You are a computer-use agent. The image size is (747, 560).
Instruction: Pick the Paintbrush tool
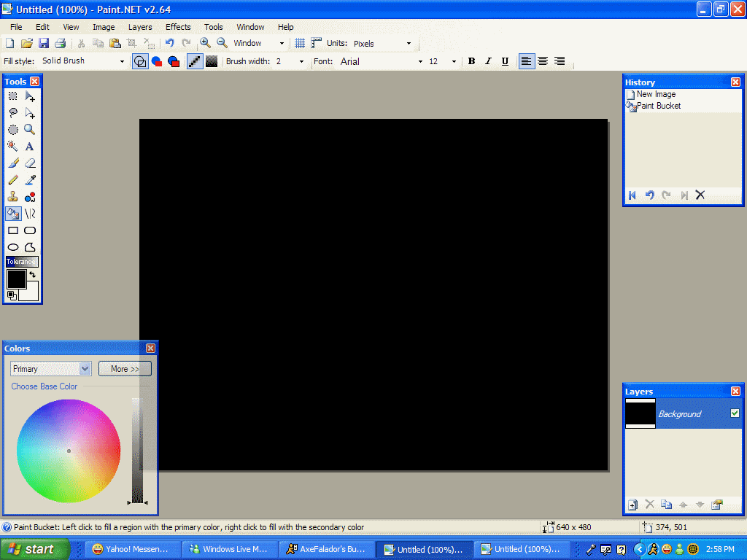[x=13, y=163]
